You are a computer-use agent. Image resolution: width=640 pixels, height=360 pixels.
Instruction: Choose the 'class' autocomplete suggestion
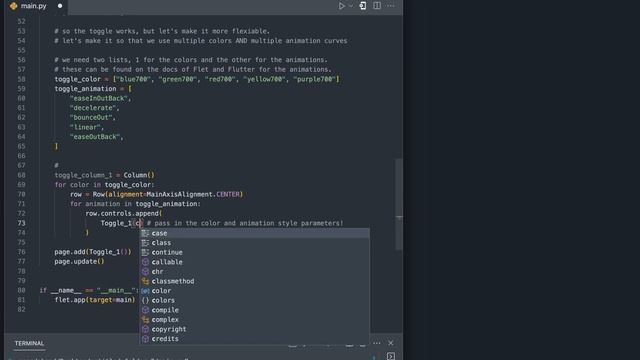255,243
